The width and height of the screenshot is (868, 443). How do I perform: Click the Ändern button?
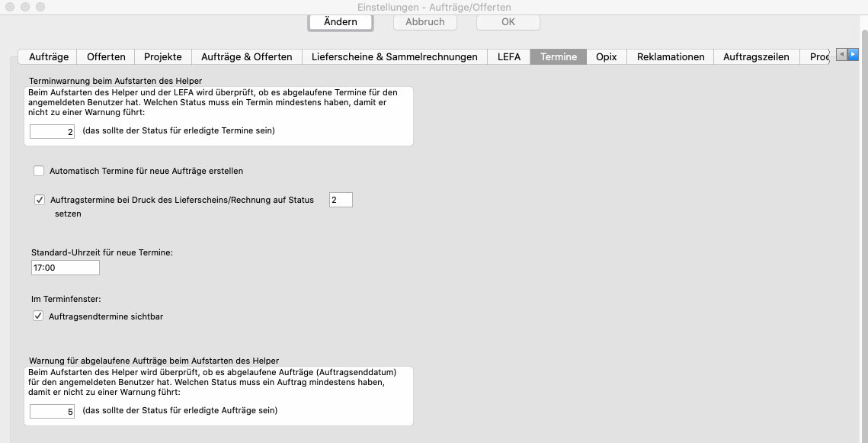pyautogui.click(x=341, y=22)
